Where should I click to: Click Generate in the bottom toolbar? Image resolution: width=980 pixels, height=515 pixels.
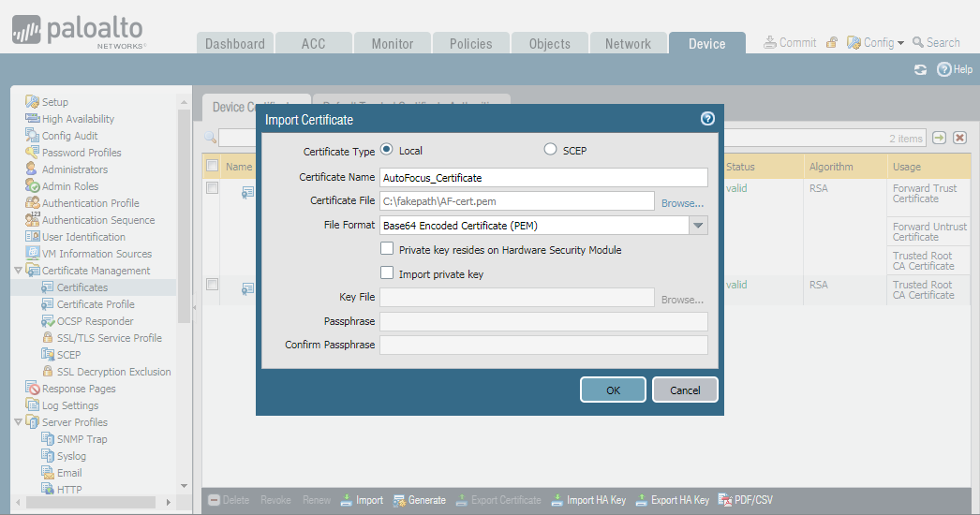point(420,500)
